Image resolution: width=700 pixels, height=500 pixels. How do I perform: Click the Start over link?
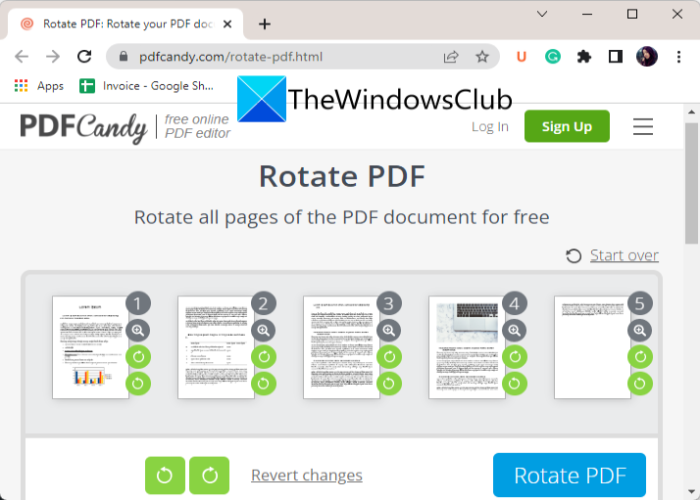coord(624,255)
